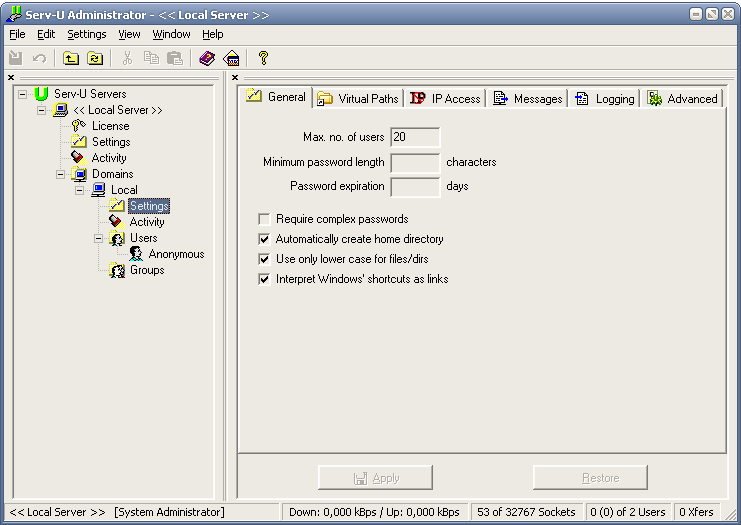
Task: Toggle Interpret Windows' shortcuts as links
Action: coord(264,279)
